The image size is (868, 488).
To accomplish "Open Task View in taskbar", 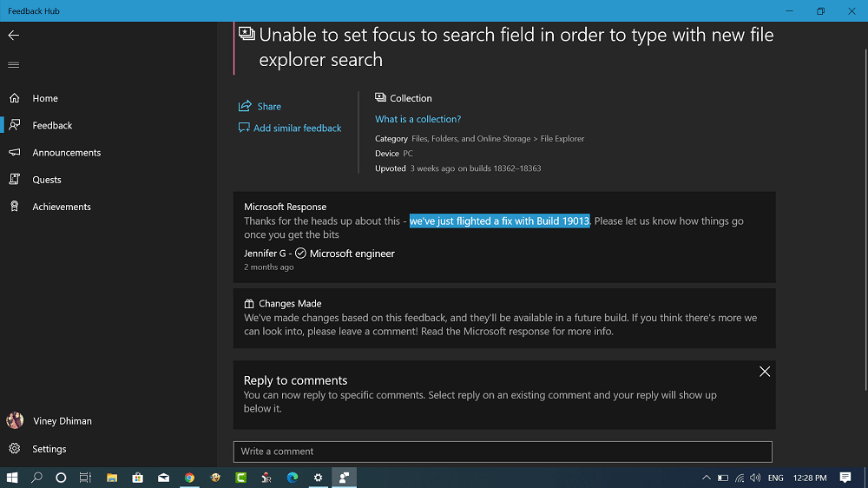I will click(85, 478).
